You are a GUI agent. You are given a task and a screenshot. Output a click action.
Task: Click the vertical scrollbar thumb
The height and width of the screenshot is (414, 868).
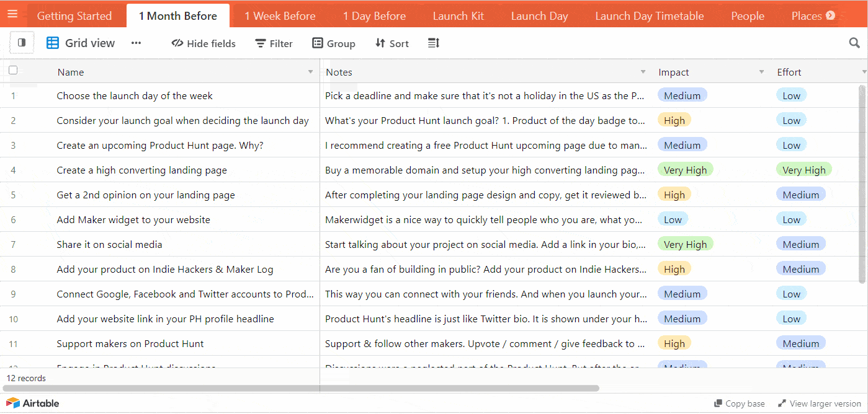(862, 183)
